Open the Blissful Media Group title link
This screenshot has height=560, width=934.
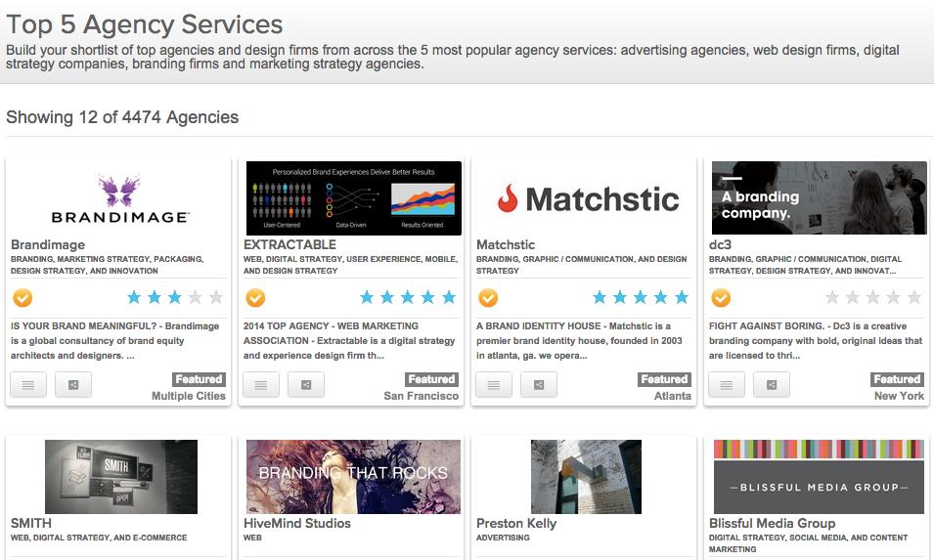pyautogui.click(x=772, y=523)
